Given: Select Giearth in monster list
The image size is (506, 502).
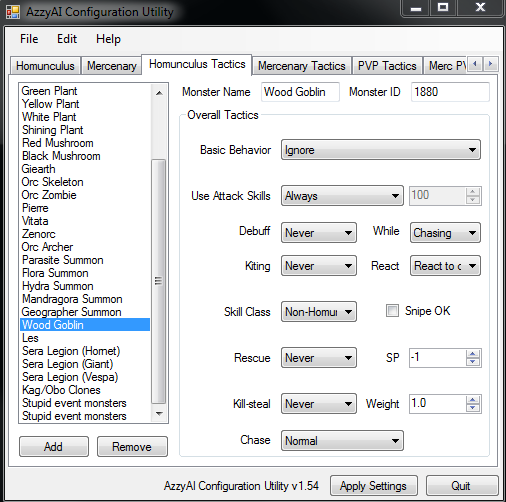Looking at the screenshot, I should pos(85,169).
